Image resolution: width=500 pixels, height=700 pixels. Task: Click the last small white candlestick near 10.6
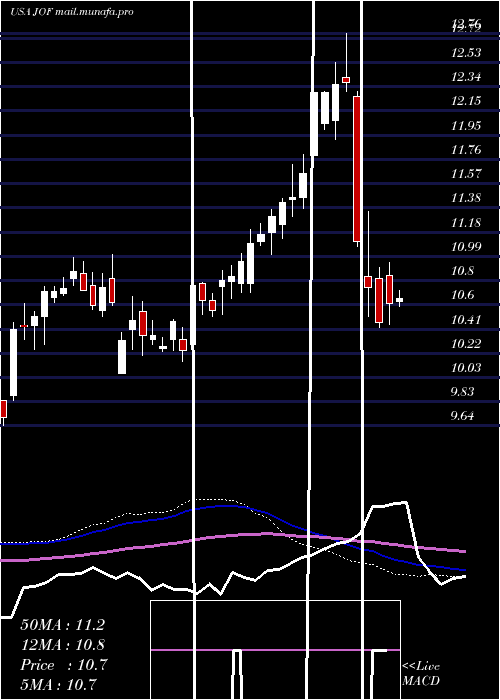(x=400, y=300)
